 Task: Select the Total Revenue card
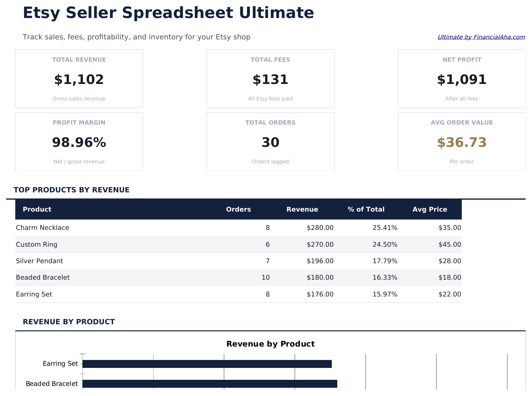(x=79, y=78)
